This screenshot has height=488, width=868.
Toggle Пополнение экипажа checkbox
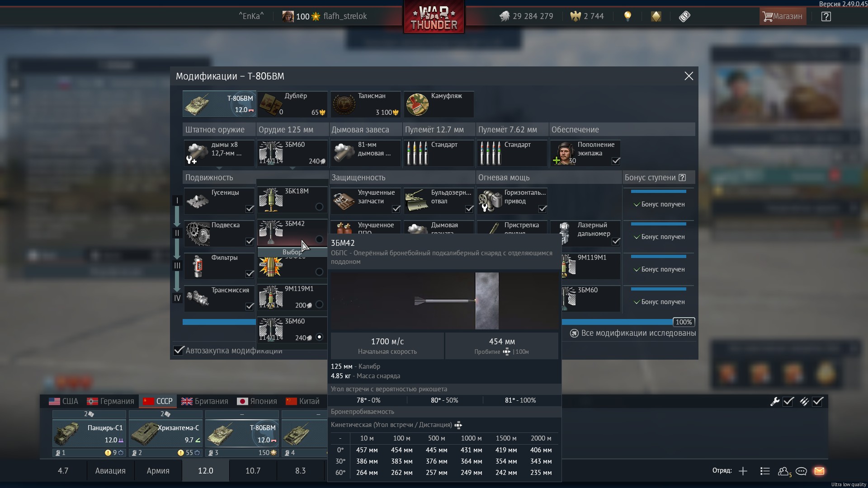point(616,161)
